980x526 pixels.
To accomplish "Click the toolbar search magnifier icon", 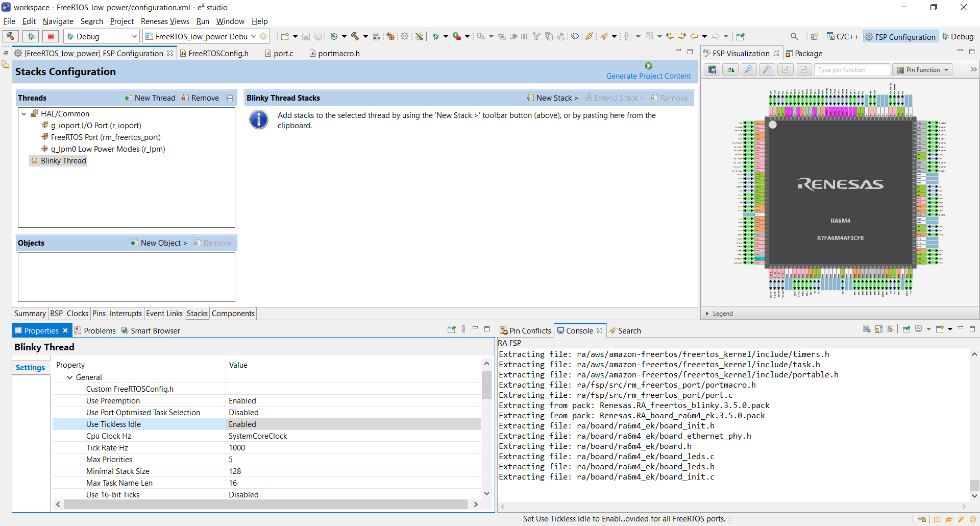I will 794,36.
